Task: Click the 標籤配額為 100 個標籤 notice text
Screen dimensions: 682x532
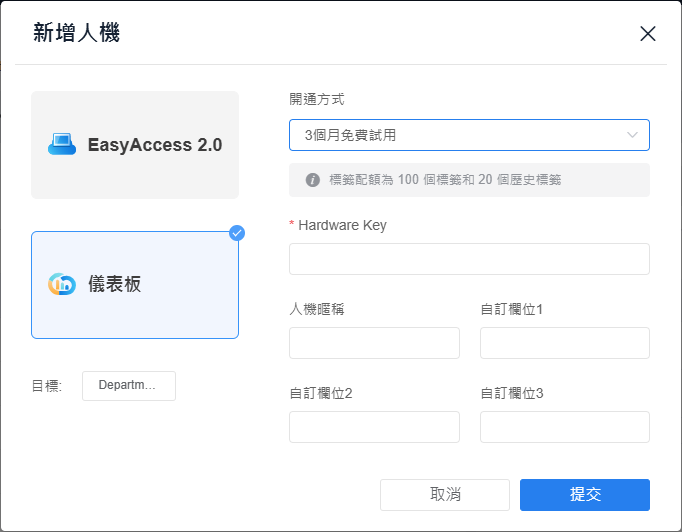Action: point(445,180)
